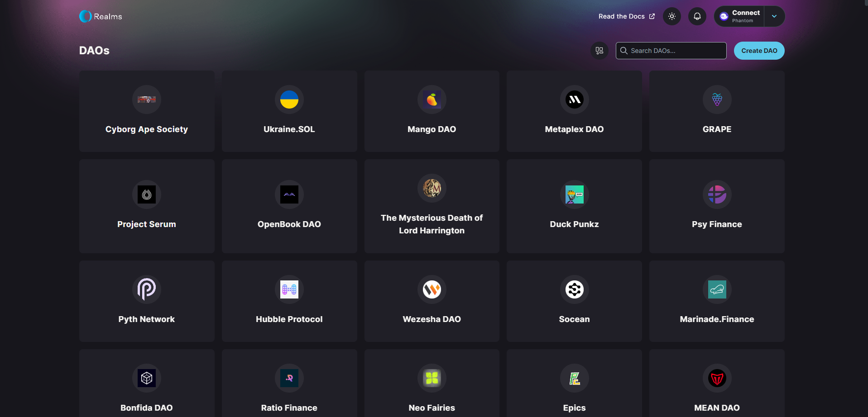Click the Mango DAO card title
The width and height of the screenshot is (868, 417).
[x=432, y=129]
